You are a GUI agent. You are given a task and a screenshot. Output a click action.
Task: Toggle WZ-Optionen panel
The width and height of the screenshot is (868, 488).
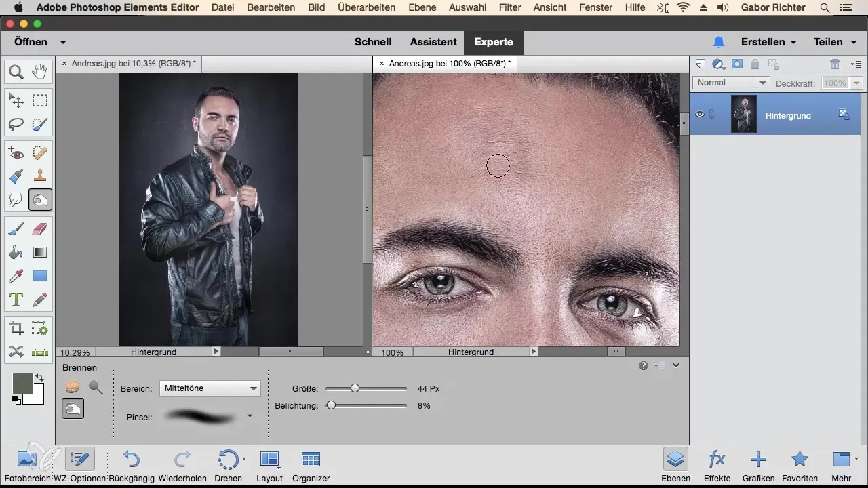(x=79, y=465)
